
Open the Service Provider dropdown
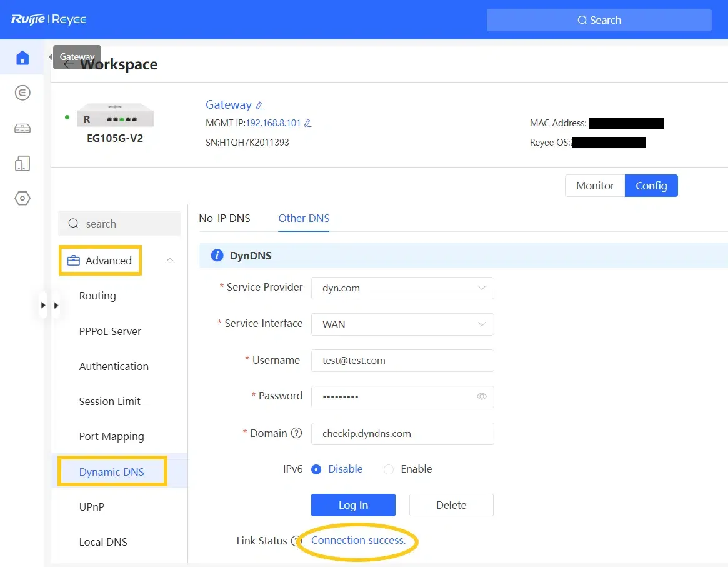[402, 288]
